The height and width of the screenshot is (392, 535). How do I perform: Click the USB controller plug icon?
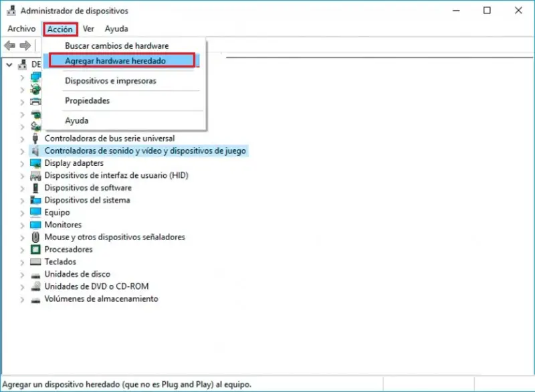35,138
